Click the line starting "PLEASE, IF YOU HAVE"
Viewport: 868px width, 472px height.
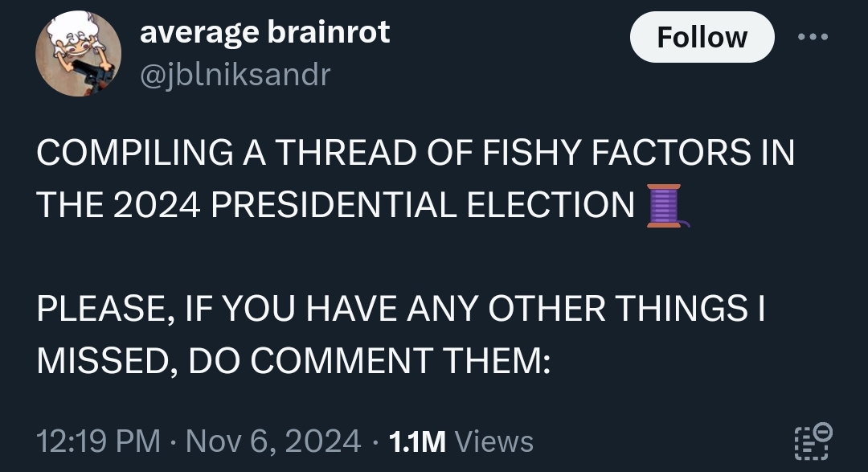pos(400,310)
